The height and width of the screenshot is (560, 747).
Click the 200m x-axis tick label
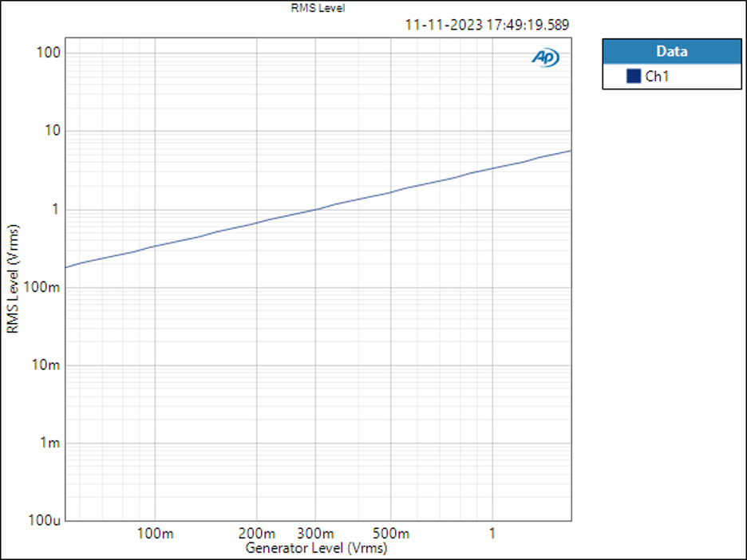pos(257,534)
